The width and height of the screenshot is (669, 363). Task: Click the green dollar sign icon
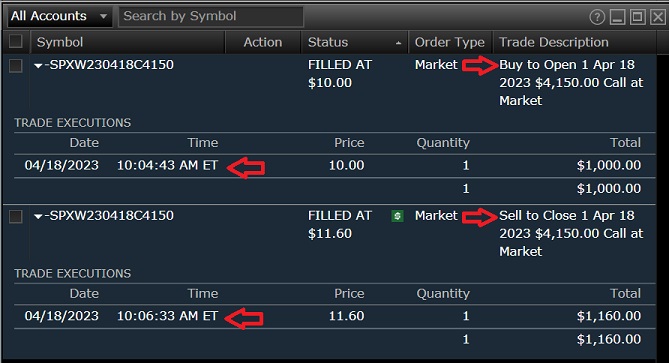[397, 216]
